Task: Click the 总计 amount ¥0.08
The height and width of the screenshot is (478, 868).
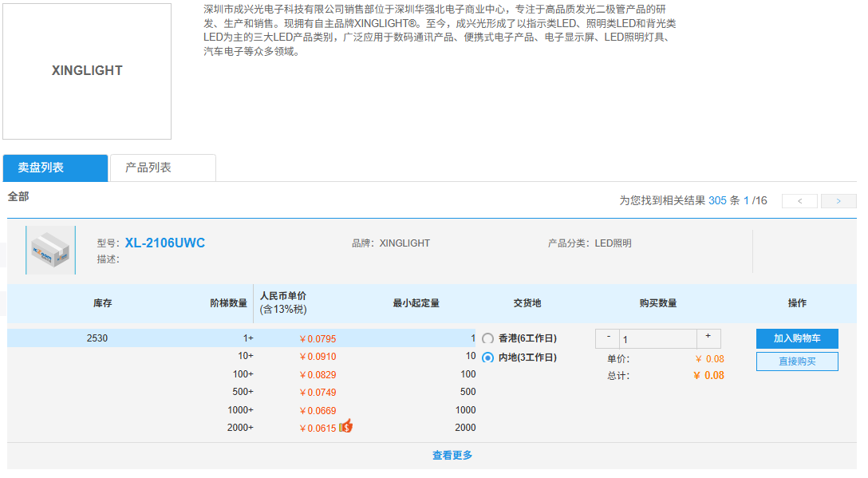Action: [x=709, y=376]
